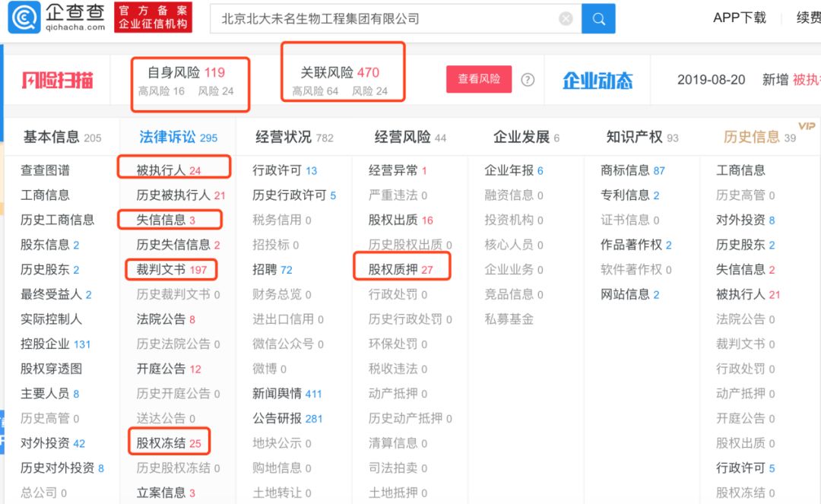Open 股权质押 27 entry

[x=401, y=270]
